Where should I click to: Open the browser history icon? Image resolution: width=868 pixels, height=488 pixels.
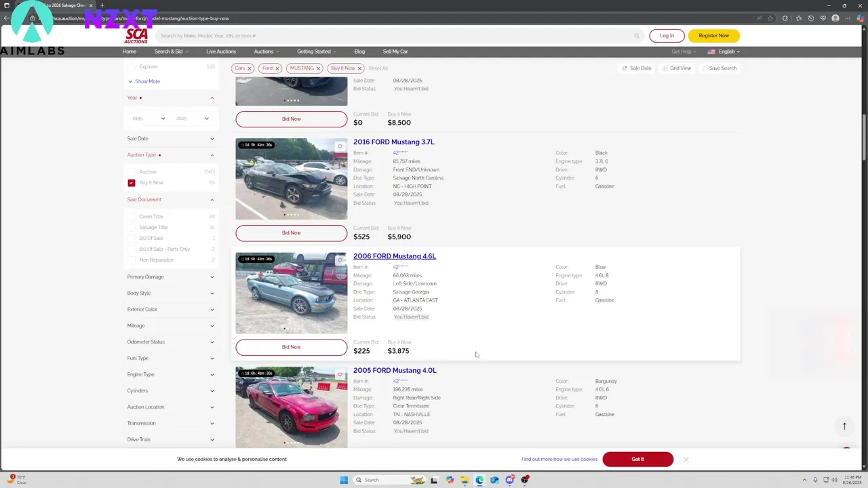811,18
